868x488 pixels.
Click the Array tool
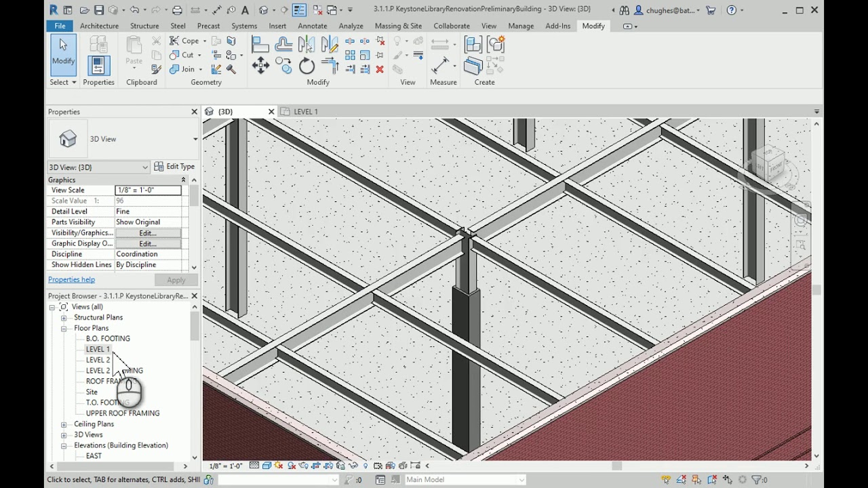[350, 56]
